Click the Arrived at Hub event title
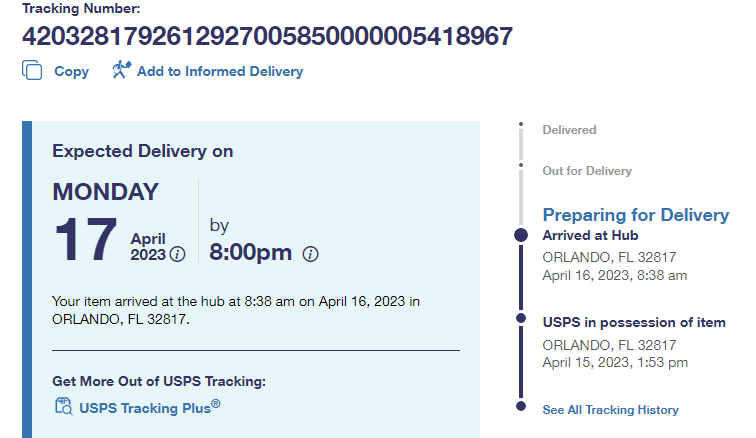 point(590,236)
